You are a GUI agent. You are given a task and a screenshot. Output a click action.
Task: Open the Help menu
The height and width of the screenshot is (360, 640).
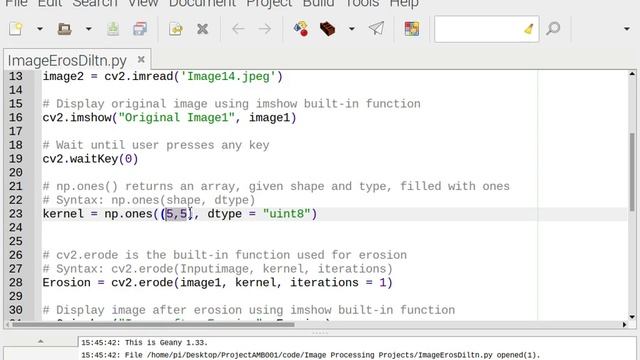click(x=404, y=3)
